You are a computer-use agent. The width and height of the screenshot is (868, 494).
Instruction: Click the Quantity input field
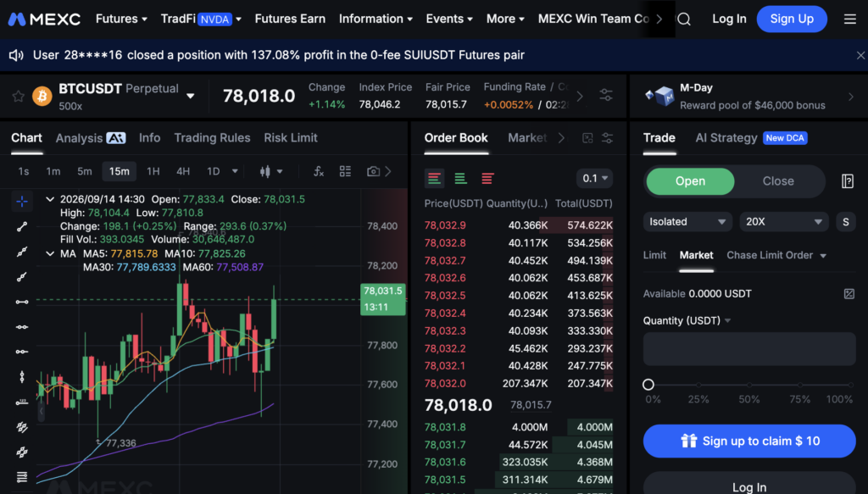[749, 349]
